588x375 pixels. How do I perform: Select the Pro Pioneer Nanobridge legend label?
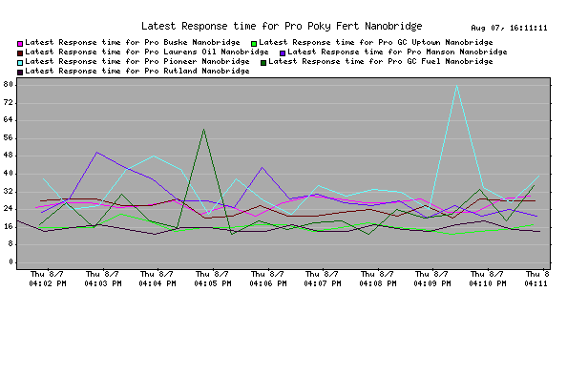137,61
